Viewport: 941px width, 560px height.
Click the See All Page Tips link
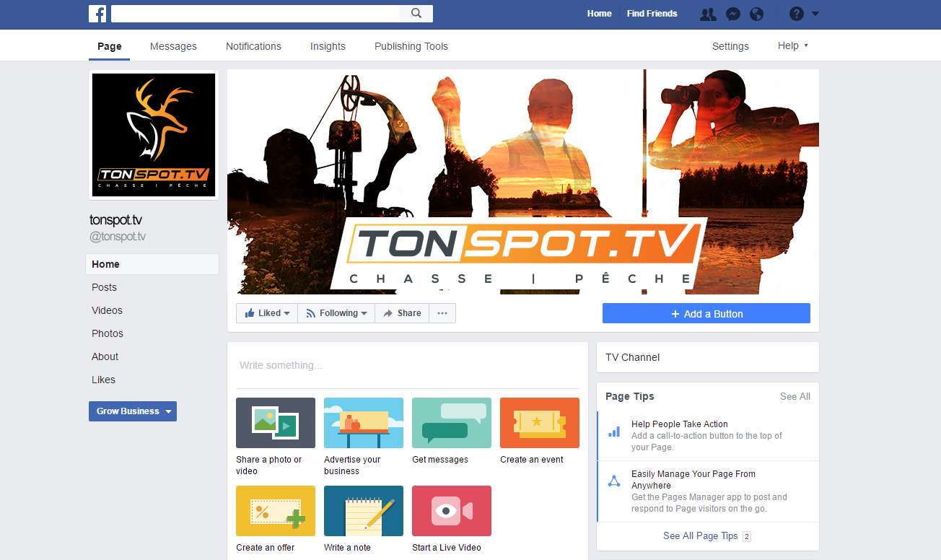point(701,536)
